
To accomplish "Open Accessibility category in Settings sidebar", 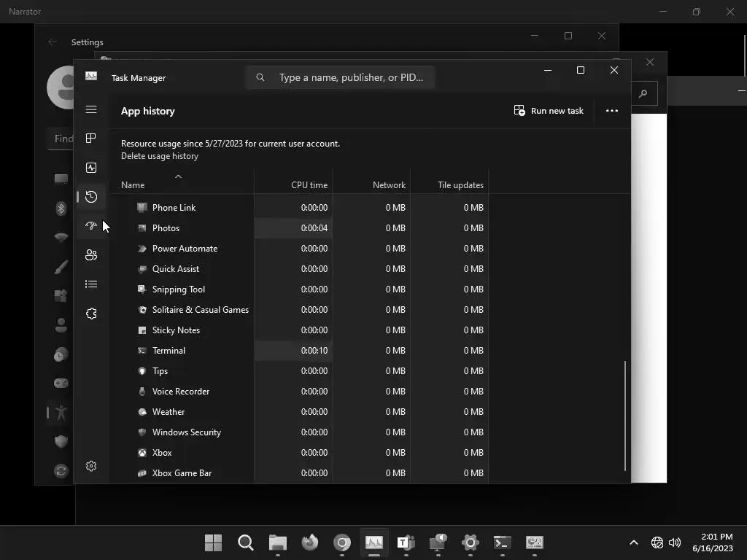I will (x=61, y=413).
